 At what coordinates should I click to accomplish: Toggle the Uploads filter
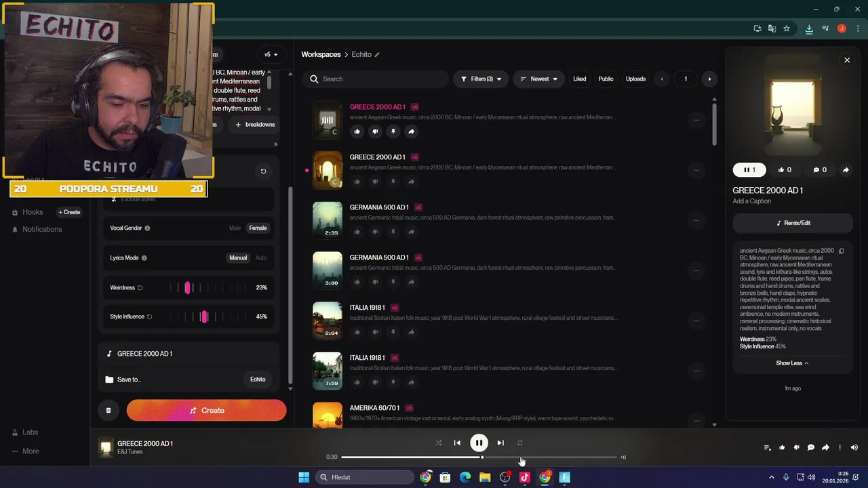pos(635,79)
